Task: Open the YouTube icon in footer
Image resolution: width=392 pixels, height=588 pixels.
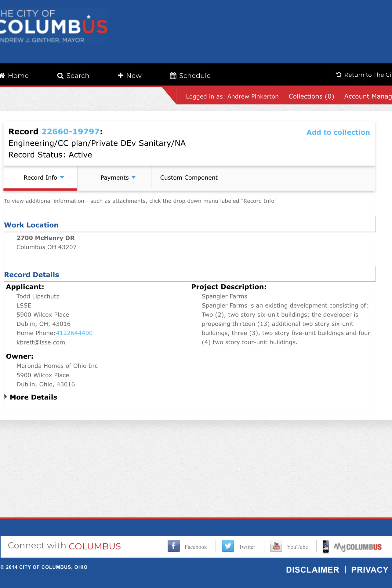Action: 276,546
